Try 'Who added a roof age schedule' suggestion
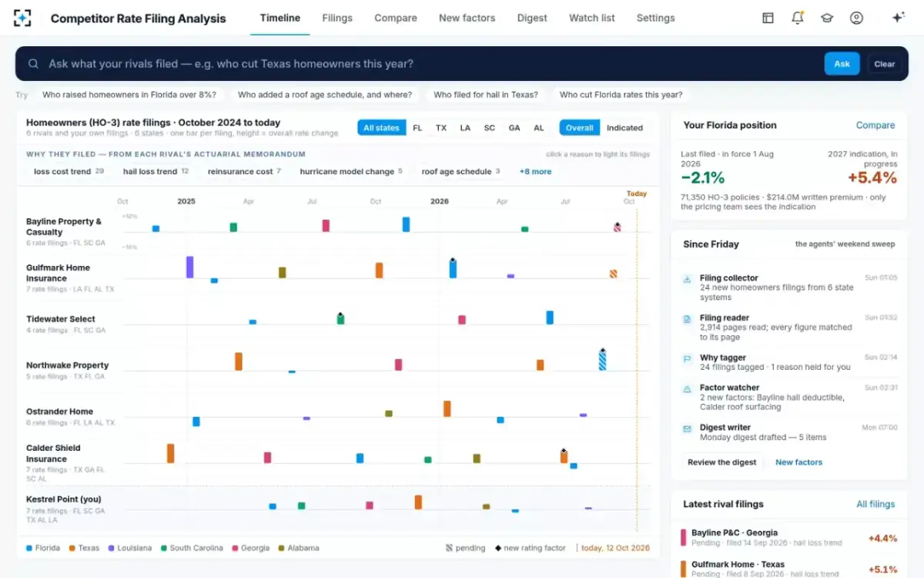 pos(324,95)
